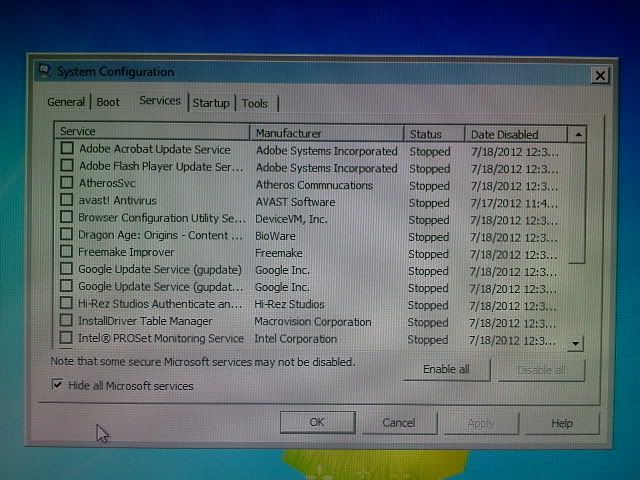The width and height of the screenshot is (640, 480).
Task: Select the Services tab
Action: (160, 100)
